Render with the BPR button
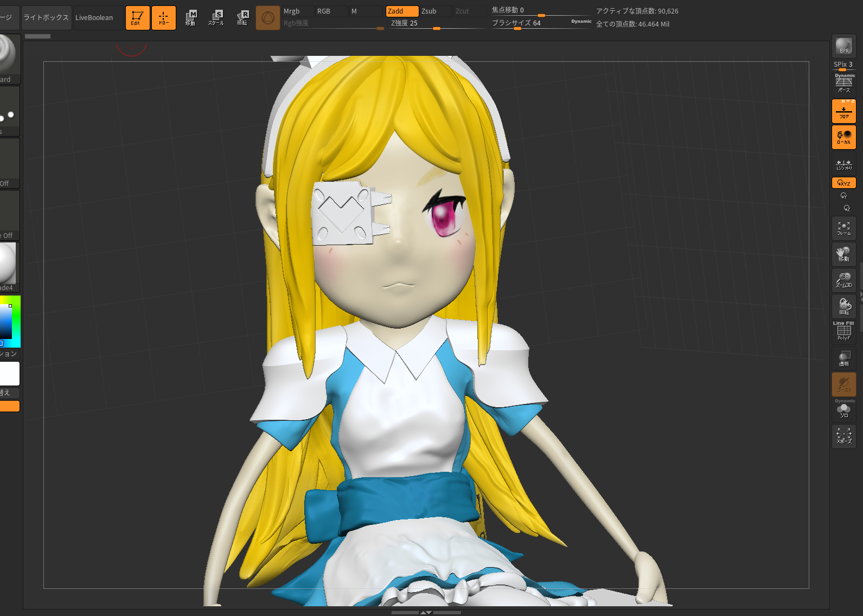Image resolution: width=863 pixels, height=616 pixels. pos(844,46)
